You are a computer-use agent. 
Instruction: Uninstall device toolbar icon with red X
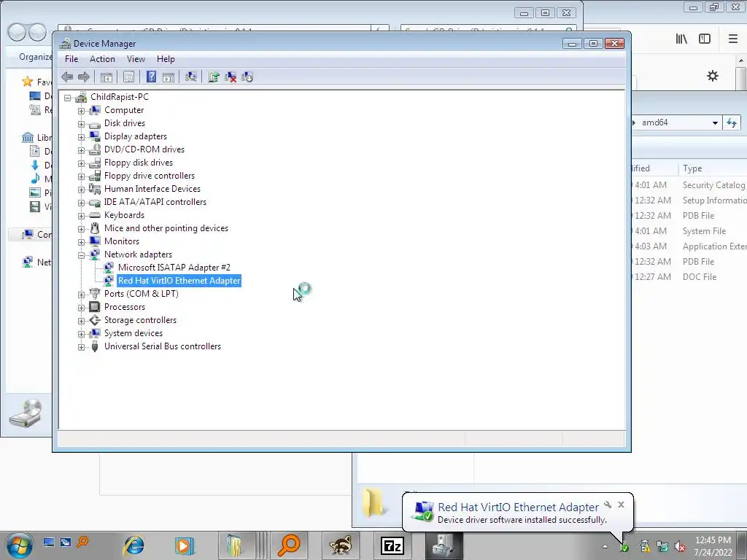231,77
